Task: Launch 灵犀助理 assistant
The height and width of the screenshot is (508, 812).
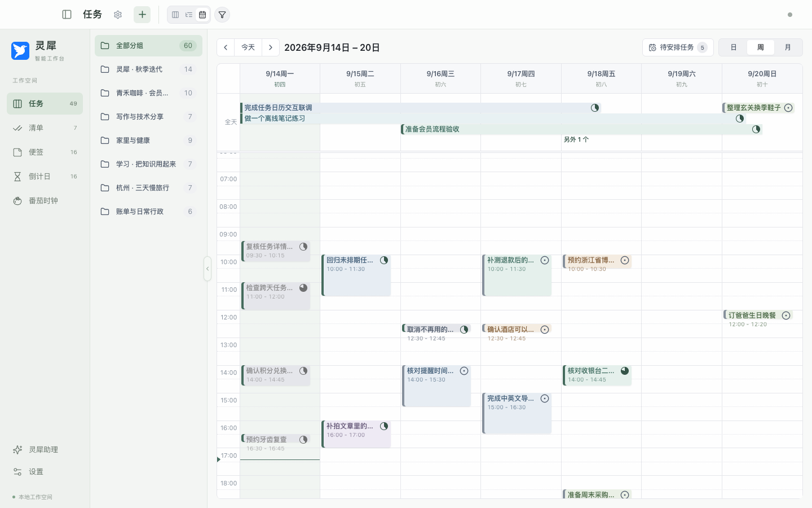Action: click(45, 450)
